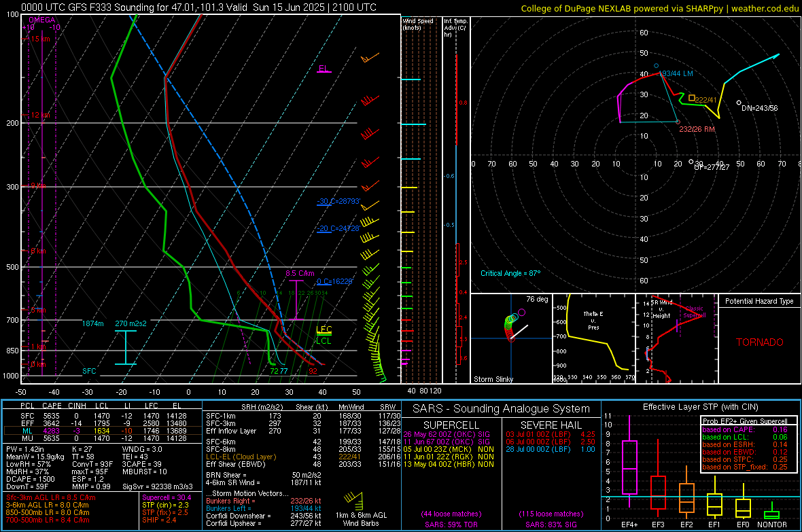The height and width of the screenshot is (532, 802).
Task: Click the PW = 1.42in value
Action: [25, 449]
